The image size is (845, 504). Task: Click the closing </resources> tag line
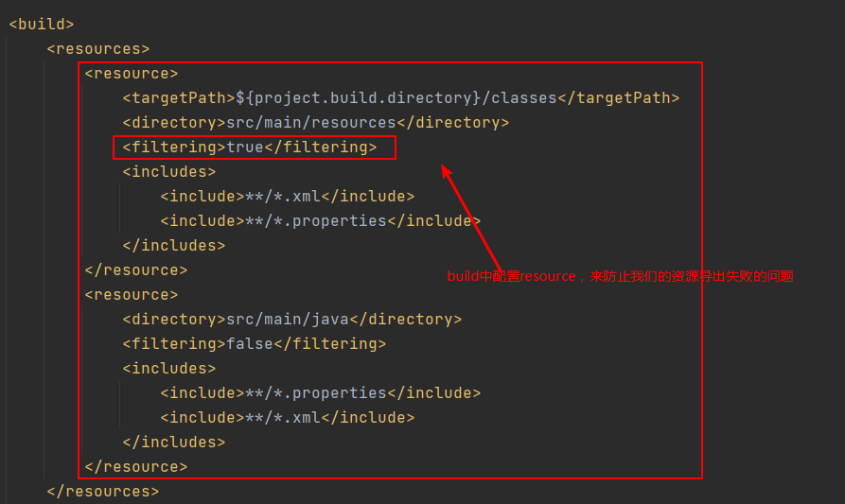(x=102, y=491)
